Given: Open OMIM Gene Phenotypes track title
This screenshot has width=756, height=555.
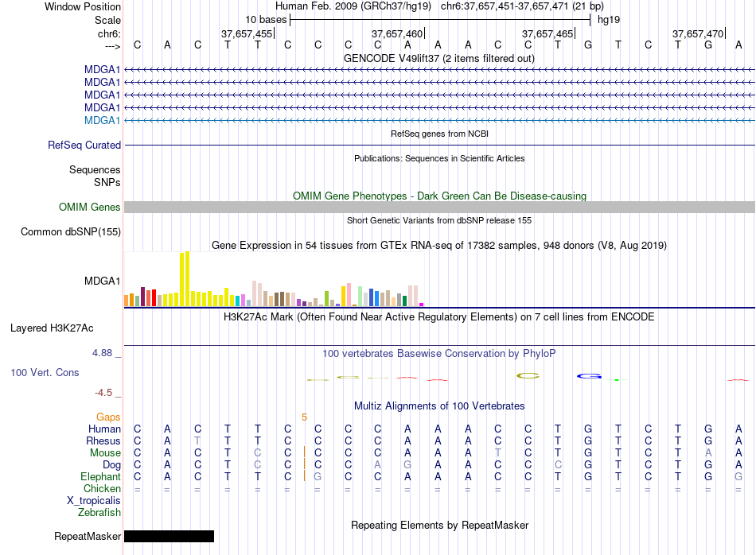Looking at the screenshot, I should 439,196.
